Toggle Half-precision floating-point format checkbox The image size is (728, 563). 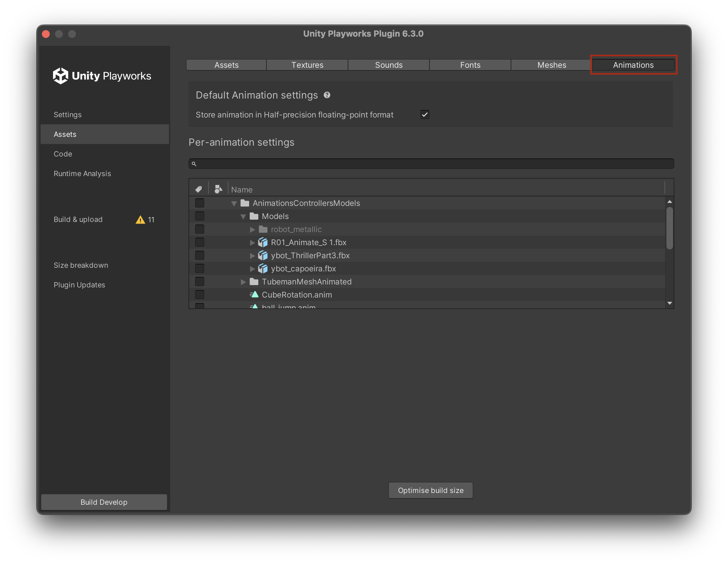click(x=425, y=115)
